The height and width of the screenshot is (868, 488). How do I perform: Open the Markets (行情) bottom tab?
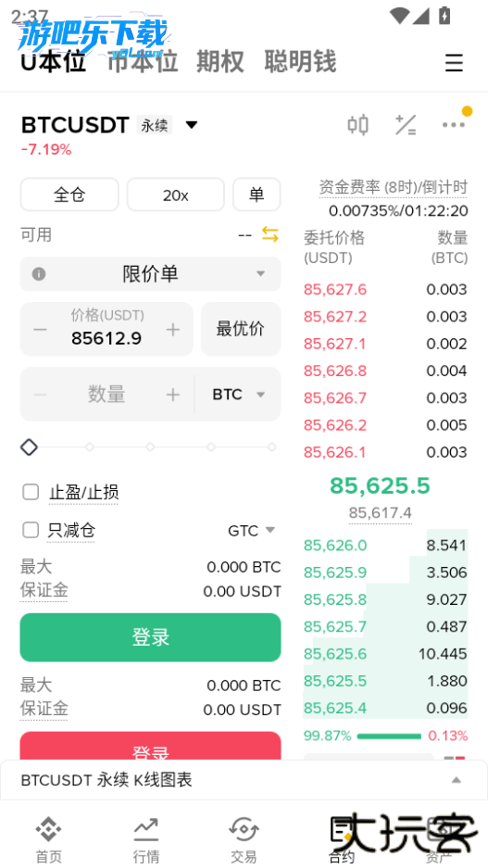click(146, 840)
